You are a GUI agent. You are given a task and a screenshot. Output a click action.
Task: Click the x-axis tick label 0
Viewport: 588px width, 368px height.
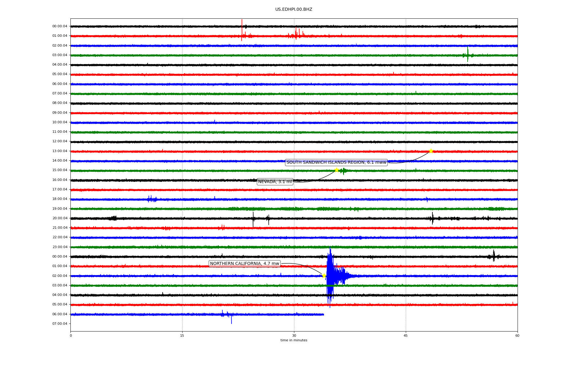71,335
